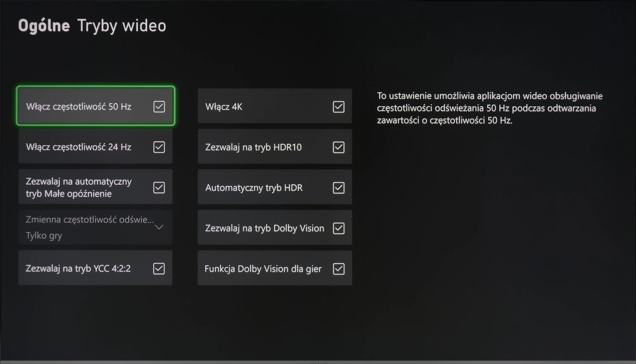Toggle the Zezwalaj na tryb Dolby Vision checkbox
The height and width of the screenshot is (364, 636).
(339, 228)
